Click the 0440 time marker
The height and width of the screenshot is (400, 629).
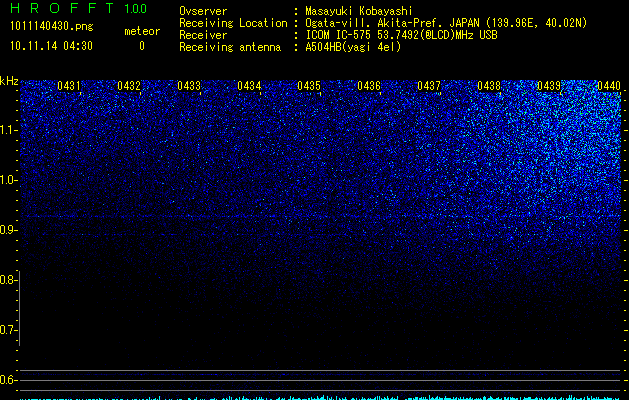coord(609,85)
